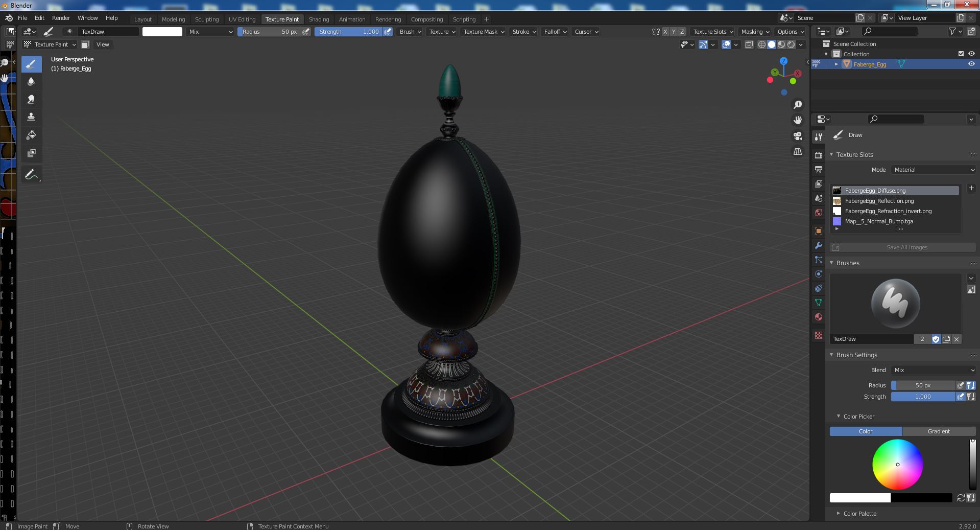This screenshot has height=530, width=980.
Task: Open the viewport View menu
Action: pos(103,44)
